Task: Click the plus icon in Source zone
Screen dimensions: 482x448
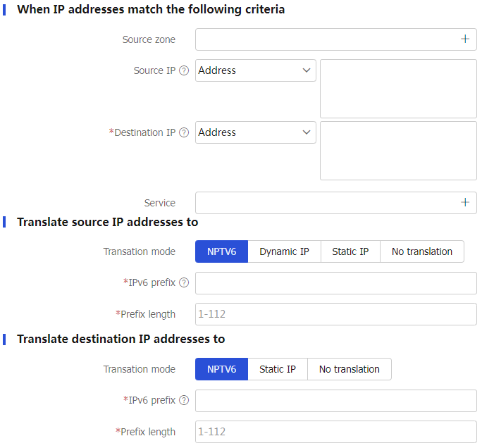Action: click(465, 39)
